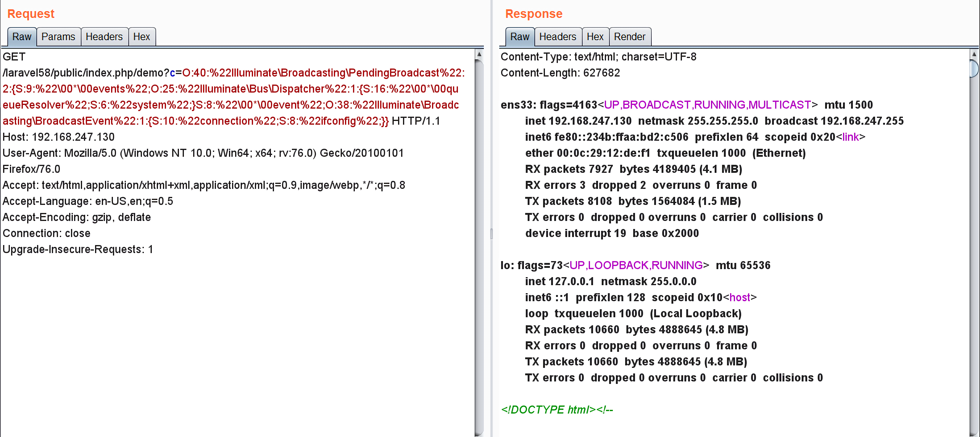The height and width of the screenshot is (437, 980).
Task: Click the RX errors 3 dropped 2 line
Action: (x=641, y=185)
